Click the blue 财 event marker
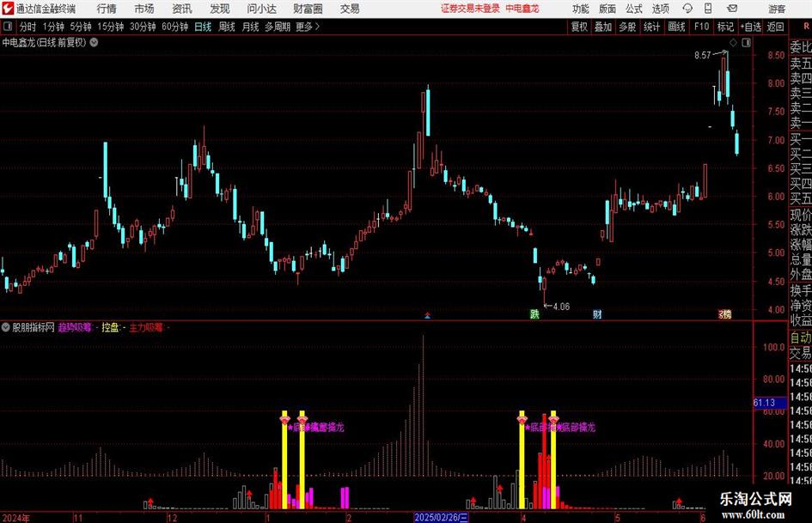This screenshot has width=812, height=523. (x=597, y=313)
